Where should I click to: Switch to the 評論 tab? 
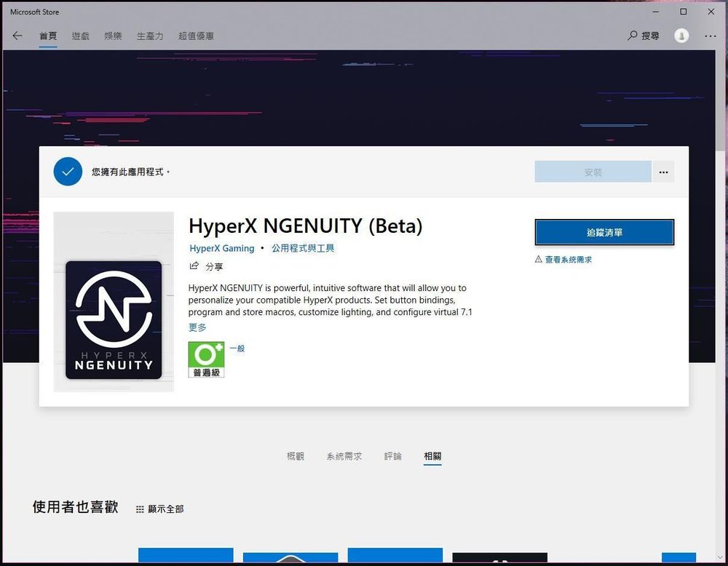point(392,456)
